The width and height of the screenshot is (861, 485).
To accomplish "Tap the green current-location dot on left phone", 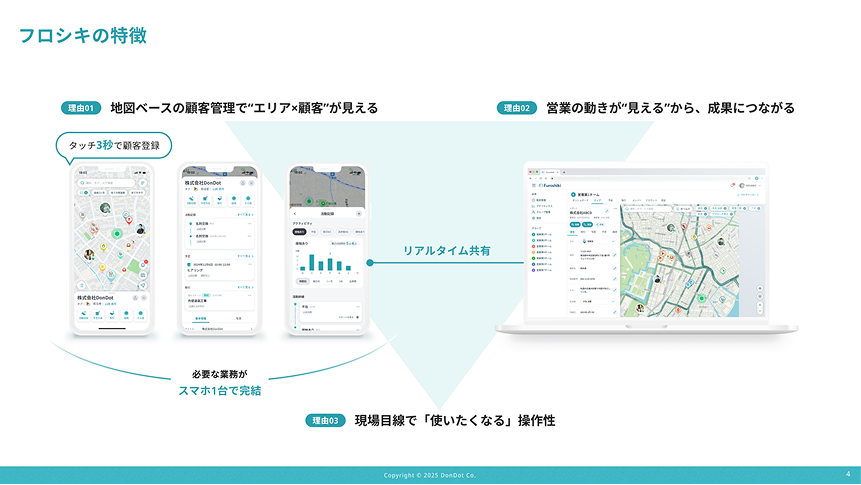I will [117, 233].
